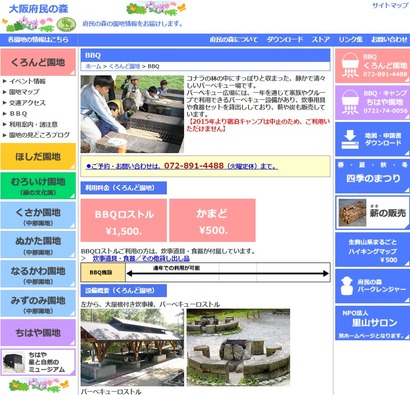Open the ほしだ園地 yellow button
This screenshot has height=395, width=410.
coord(38,156)
